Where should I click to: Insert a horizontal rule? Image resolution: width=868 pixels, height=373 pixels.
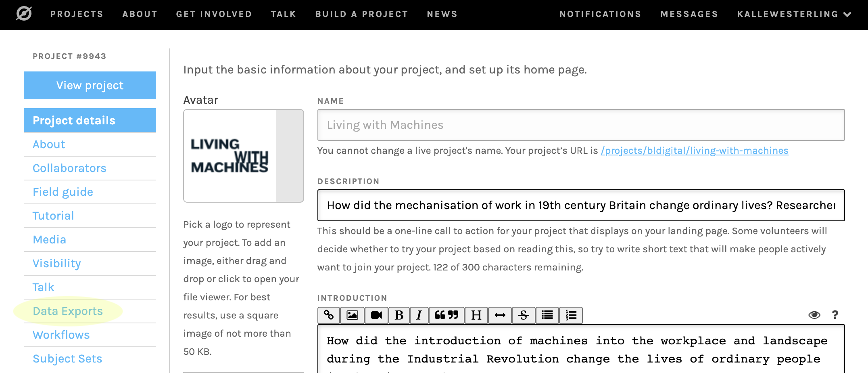coord(500,315)
